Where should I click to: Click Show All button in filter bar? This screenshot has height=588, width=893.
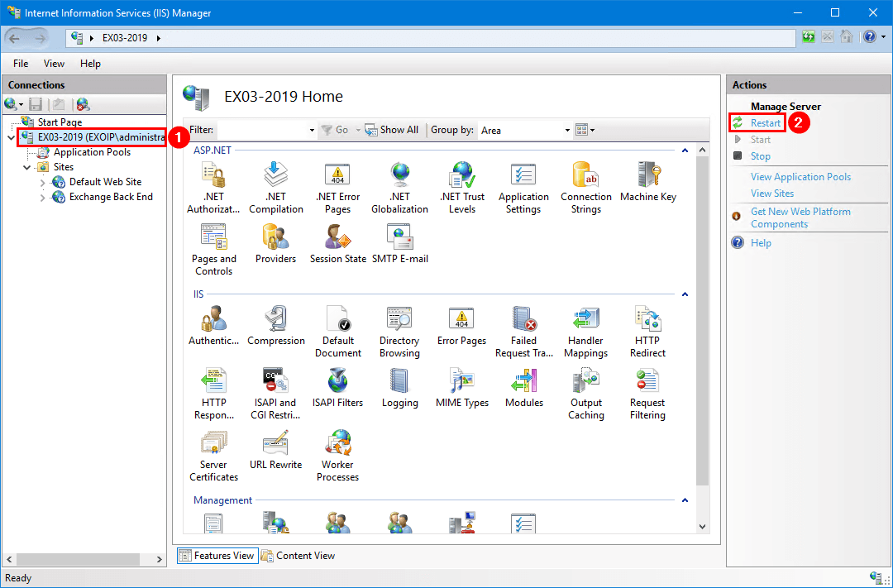[392, 130]
